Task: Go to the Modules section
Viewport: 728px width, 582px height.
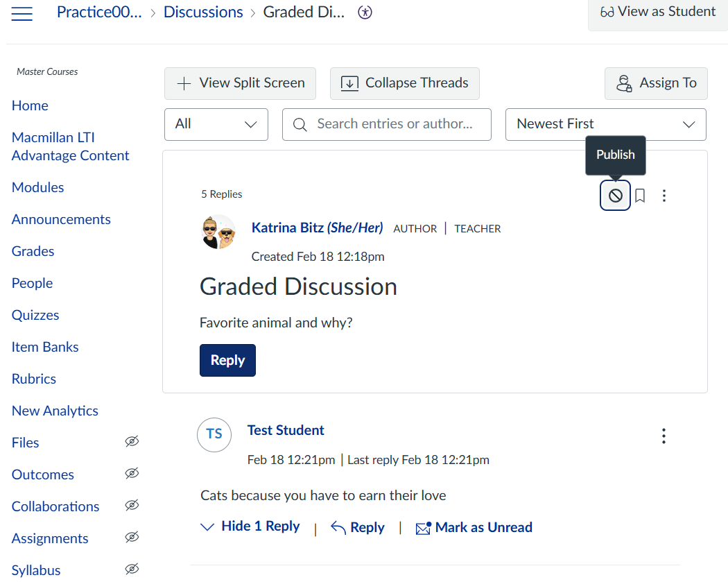Action: pos(37,187)
